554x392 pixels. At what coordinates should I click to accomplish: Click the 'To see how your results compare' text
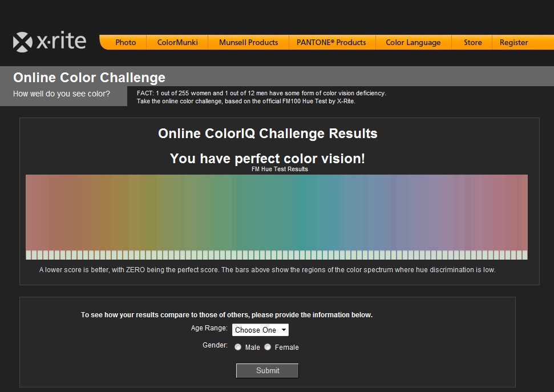click(x=227, y=314)
